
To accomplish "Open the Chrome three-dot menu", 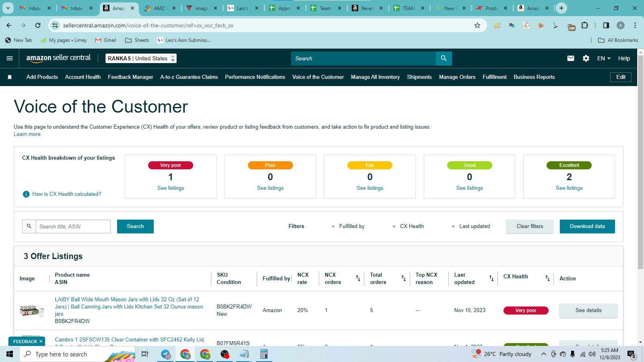I will 635,25.
